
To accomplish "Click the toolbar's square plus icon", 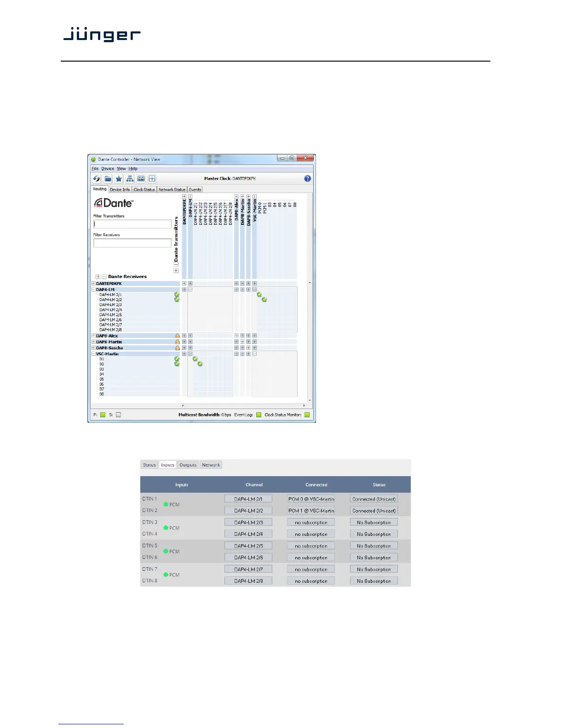I will pyautogui.click(x=152, y=179).
